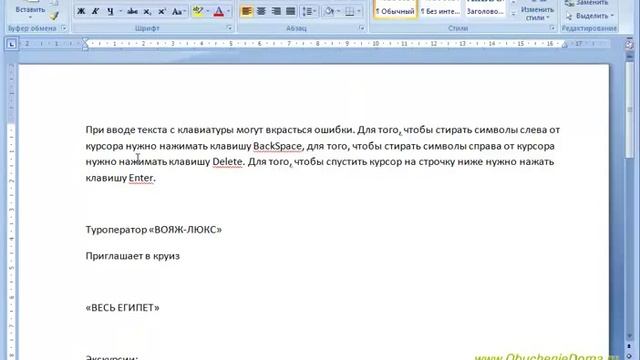Open underline style dropdown arrow
This screenshot has height=360, width=640.
[x=120, y=11]
